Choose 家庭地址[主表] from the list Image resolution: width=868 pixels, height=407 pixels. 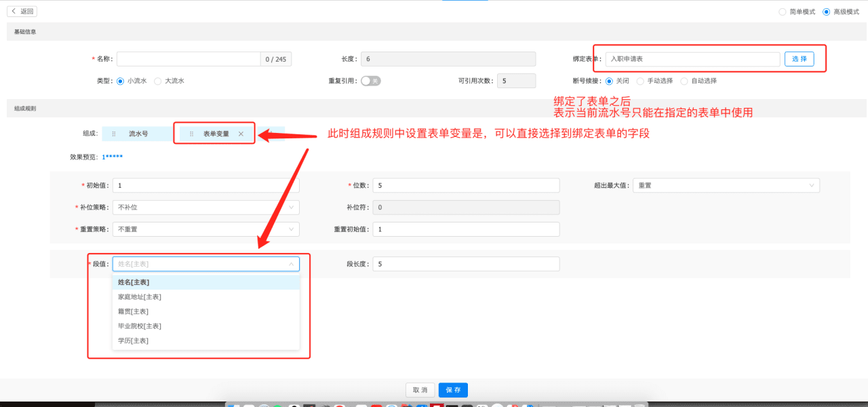(206, 296)
